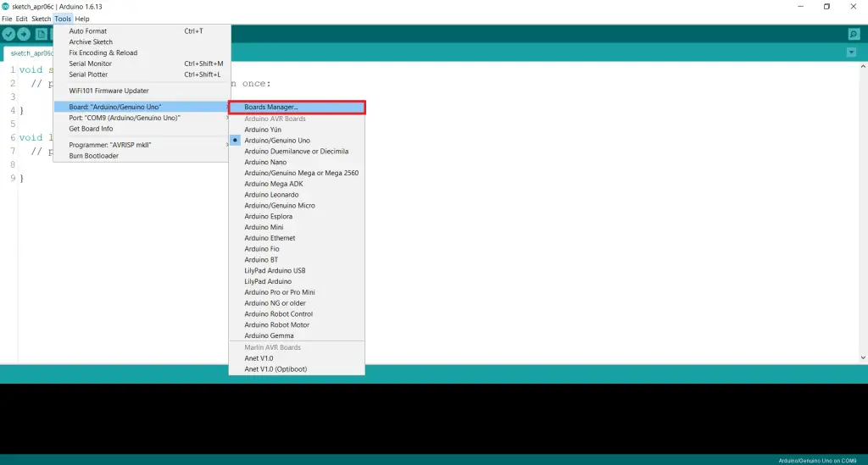Screen dimensions: 868x465
Task: Select the Arduino Yún board
Action: coord(298,130)
